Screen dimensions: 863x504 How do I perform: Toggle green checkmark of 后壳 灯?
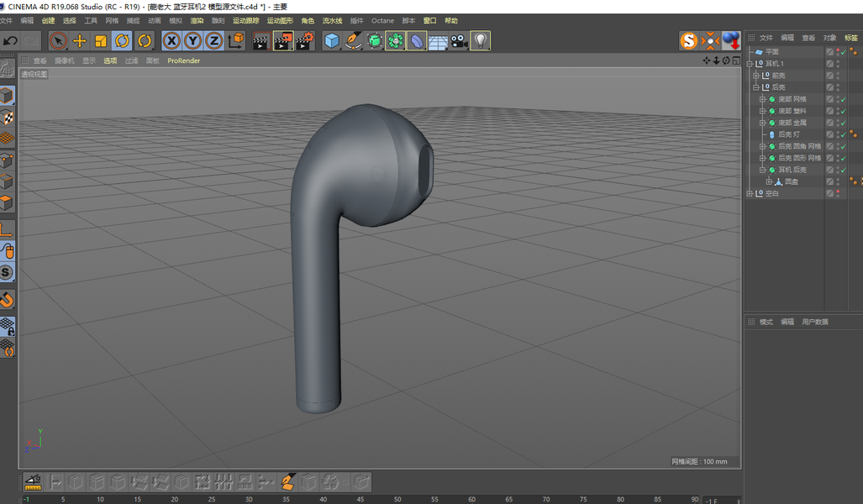[x=843, y=134]
